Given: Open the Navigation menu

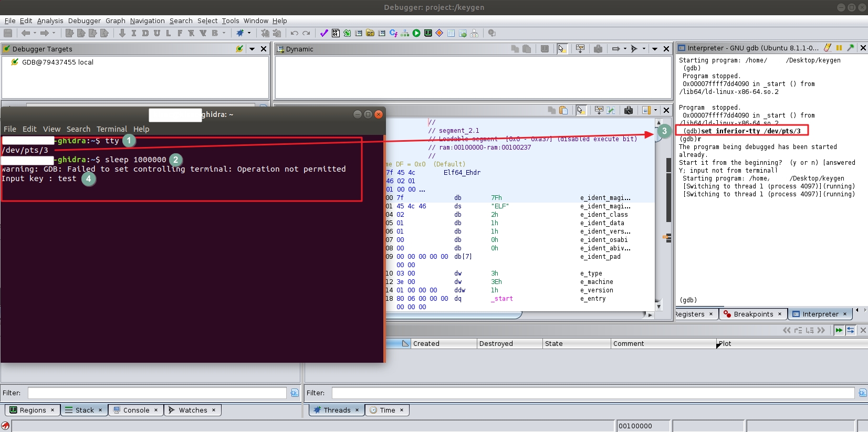Looking at the screenshot, I should coord(148,21).
